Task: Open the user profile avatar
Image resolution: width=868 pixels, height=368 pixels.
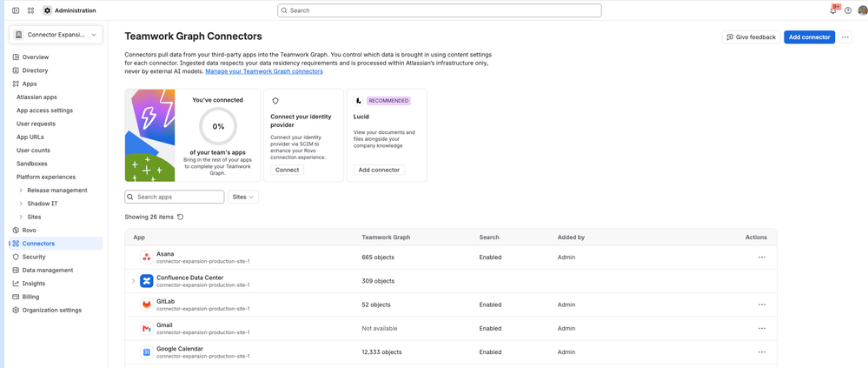Action: click(x=863, y=10)
